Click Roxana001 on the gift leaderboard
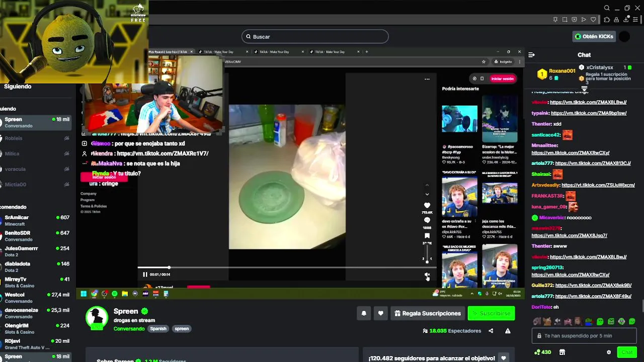 (562, 71)
